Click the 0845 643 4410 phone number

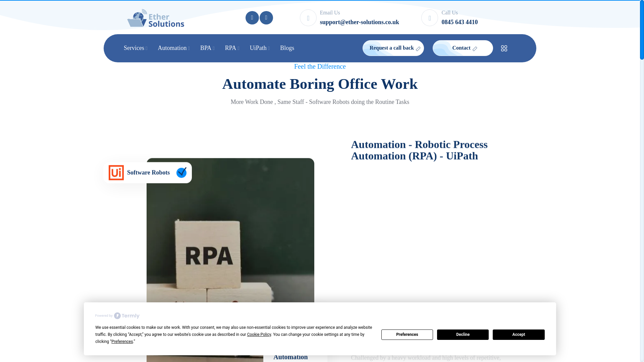(x=460, y=22)
